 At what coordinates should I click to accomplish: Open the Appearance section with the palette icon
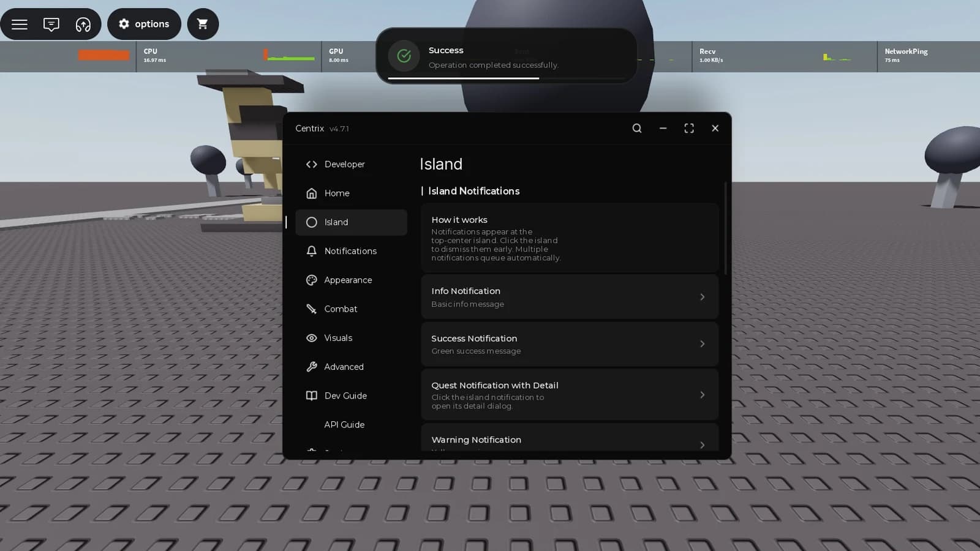pos(351,280)
